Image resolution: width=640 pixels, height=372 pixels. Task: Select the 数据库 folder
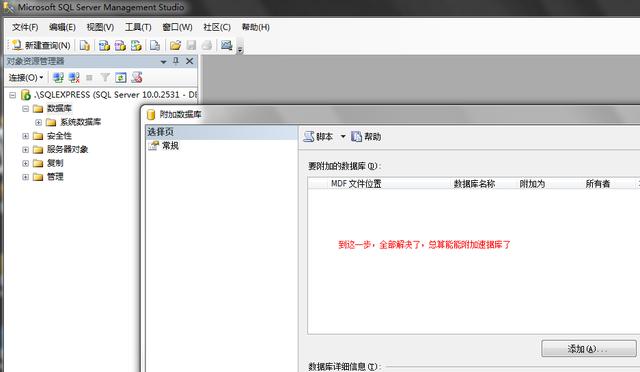59,108
